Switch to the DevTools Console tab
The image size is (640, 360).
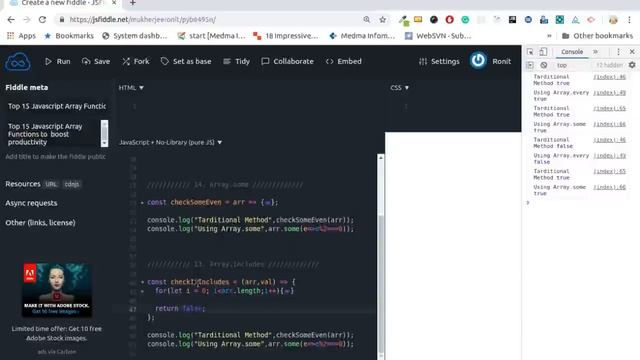coord(572,52)
